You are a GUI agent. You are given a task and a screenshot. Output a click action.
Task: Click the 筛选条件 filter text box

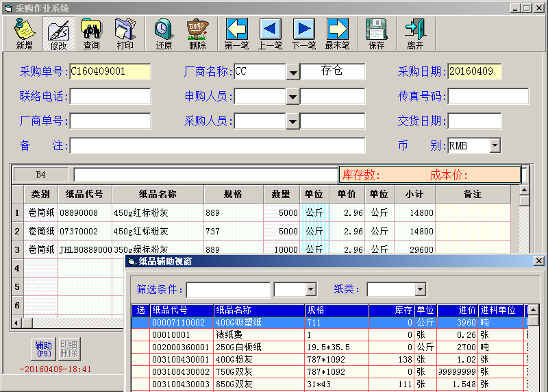pyautogui.click(x=228, y=289)
